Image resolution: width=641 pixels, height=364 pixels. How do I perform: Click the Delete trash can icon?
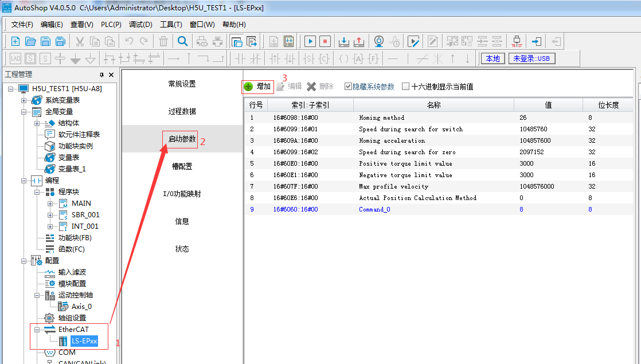[163, 41]
